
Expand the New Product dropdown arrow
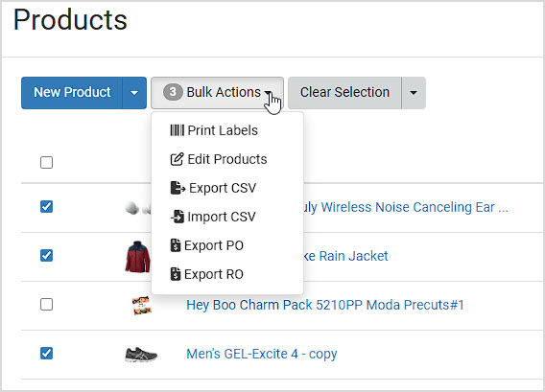134,93
